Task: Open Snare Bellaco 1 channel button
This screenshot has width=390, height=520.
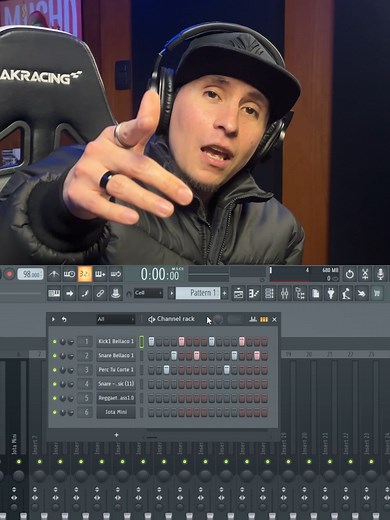Action: pyautogui.click(x=116, y=356)
